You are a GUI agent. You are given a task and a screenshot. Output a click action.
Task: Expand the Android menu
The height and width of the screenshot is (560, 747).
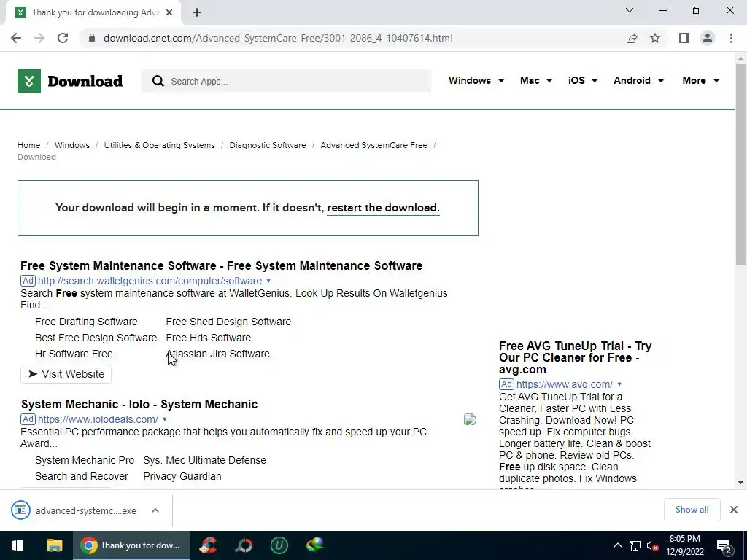click(x=638, y=80)
